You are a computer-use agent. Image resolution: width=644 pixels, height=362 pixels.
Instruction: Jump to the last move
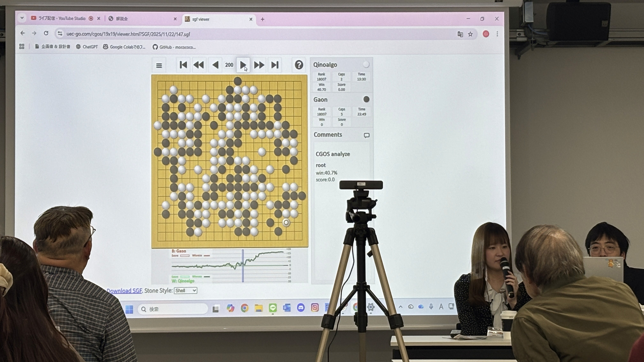[x=275, y=65]
